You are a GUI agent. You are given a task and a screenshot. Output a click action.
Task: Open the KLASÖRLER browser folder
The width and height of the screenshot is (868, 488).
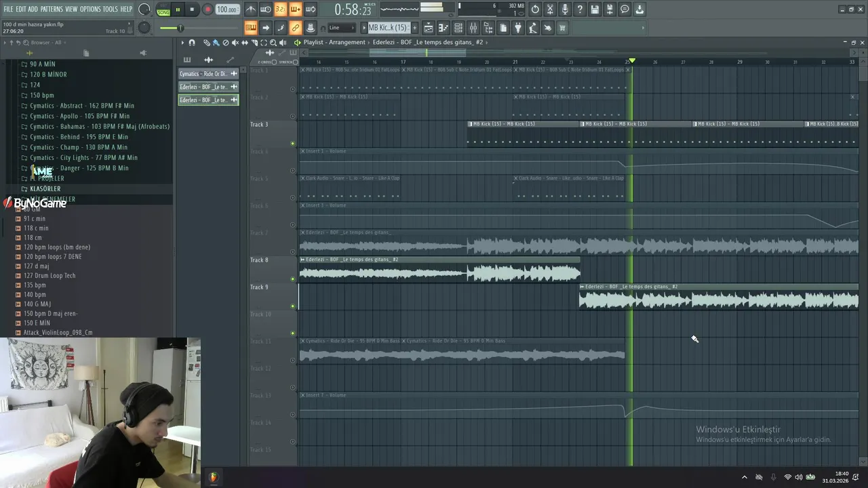click(45, 188)
